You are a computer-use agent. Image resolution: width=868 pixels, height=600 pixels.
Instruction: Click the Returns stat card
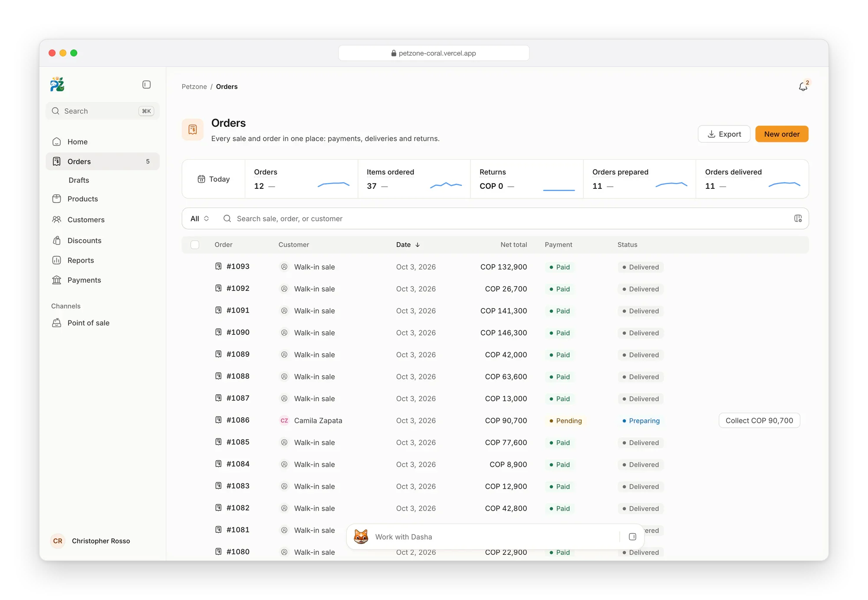coord(527,179)
